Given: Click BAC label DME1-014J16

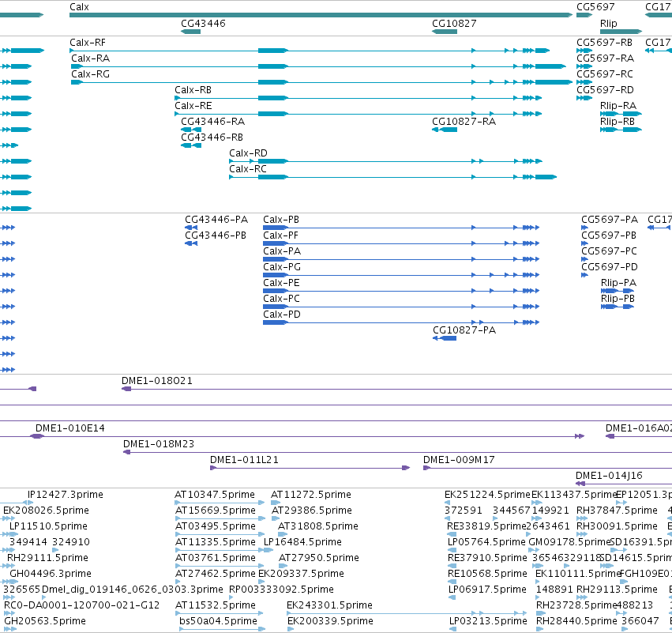Looking at the screenshot, I should tap(609, 476).
